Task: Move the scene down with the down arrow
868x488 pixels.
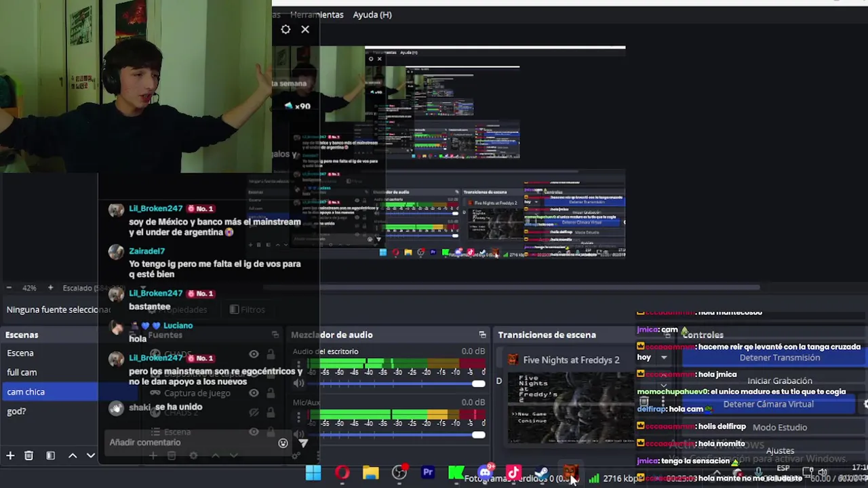Action: [x=90, y=456]
